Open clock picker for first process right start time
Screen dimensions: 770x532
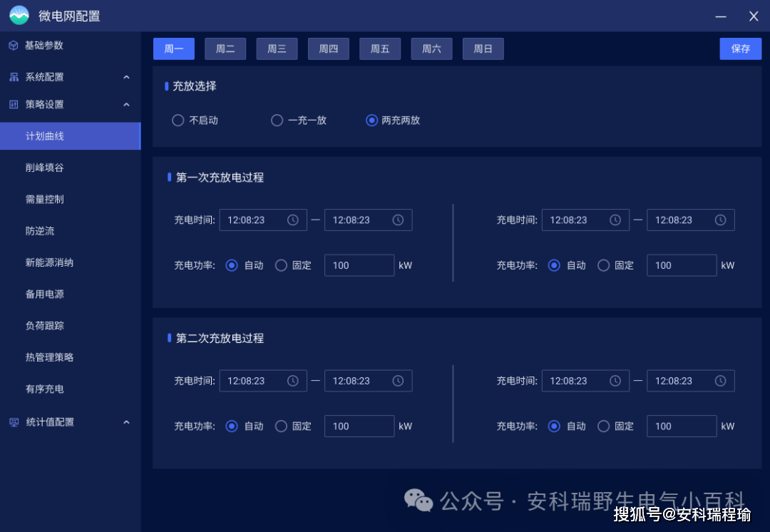[615, 220]
